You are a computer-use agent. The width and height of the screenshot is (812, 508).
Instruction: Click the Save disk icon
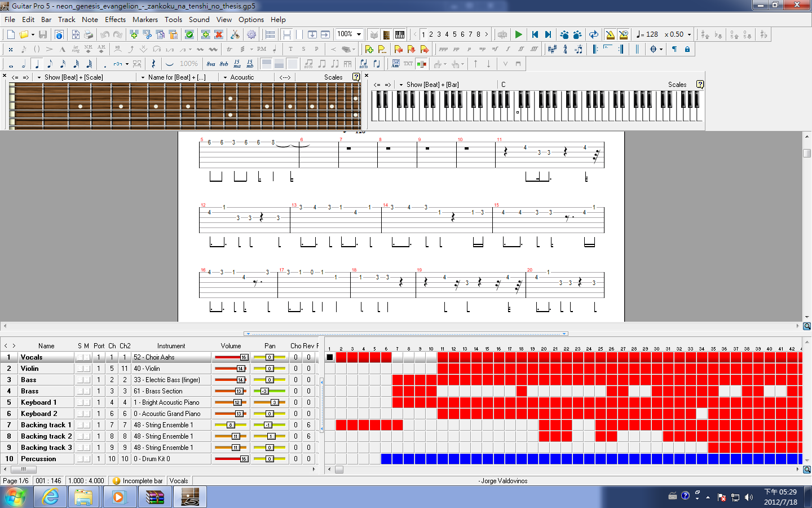pyautogui.click(x=43, y=34)
